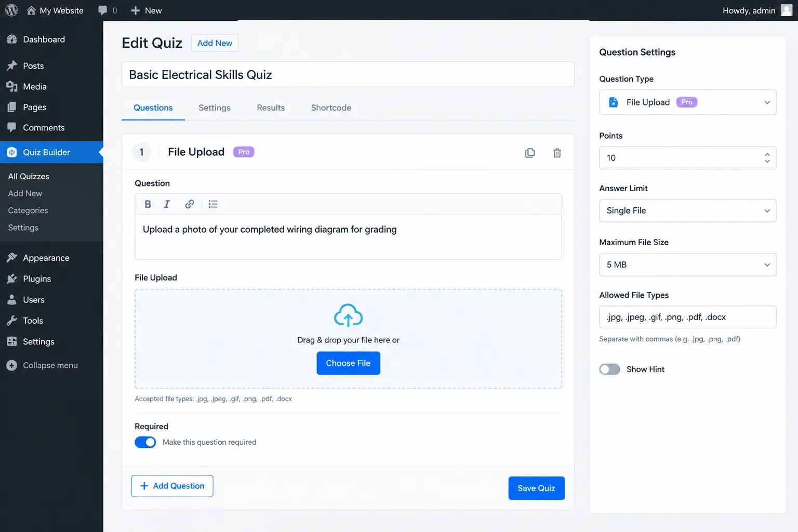The width and height of the screenshot is (798, 532).
Task: Toggle Make this question required switch
Action: coord(145,442)
